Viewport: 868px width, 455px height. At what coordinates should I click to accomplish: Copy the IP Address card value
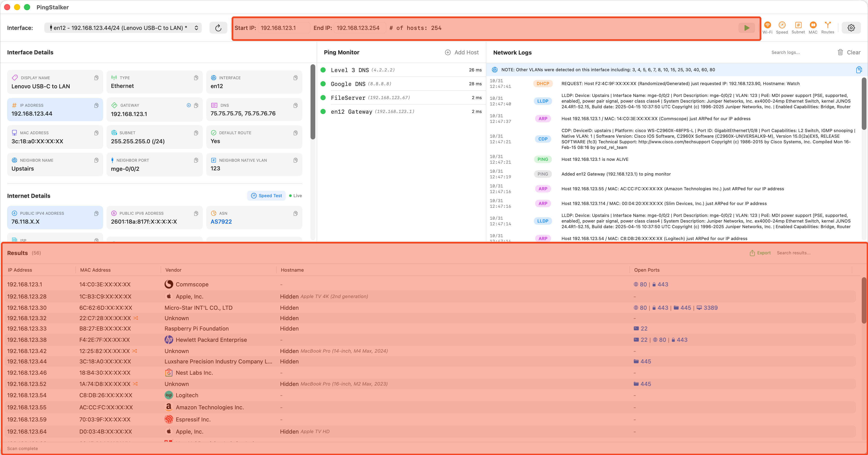pyautogui.click(x=96, y=106)
